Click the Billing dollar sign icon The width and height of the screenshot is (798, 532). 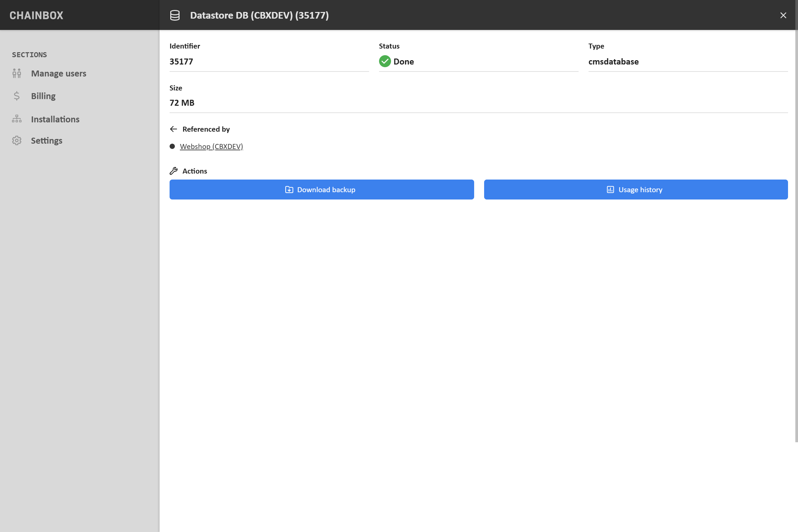[x=17, y=96]
